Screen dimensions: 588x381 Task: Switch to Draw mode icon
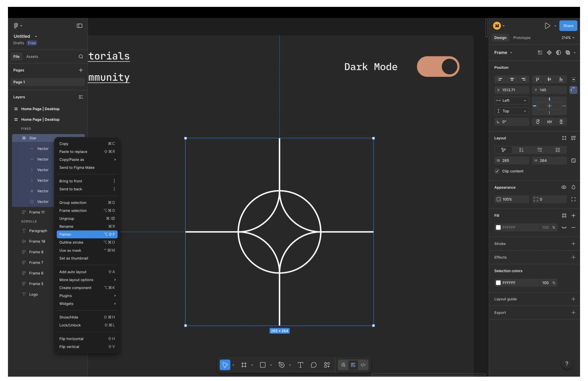point(343,365)
